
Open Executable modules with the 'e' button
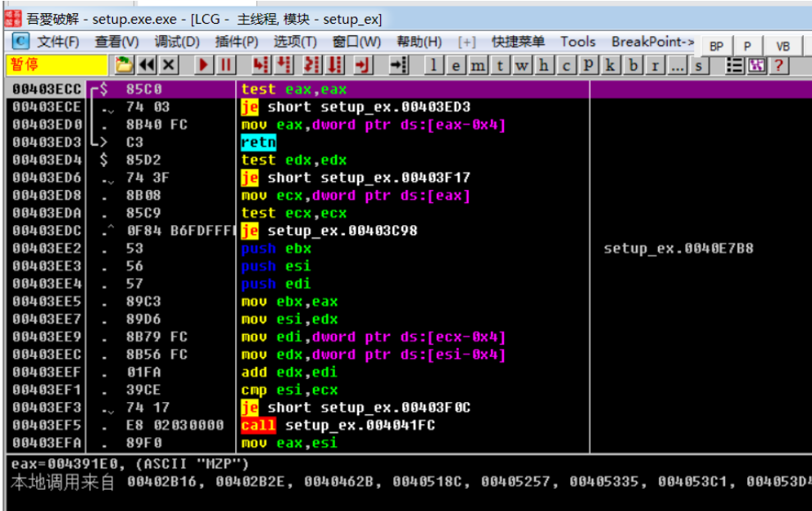456,66
